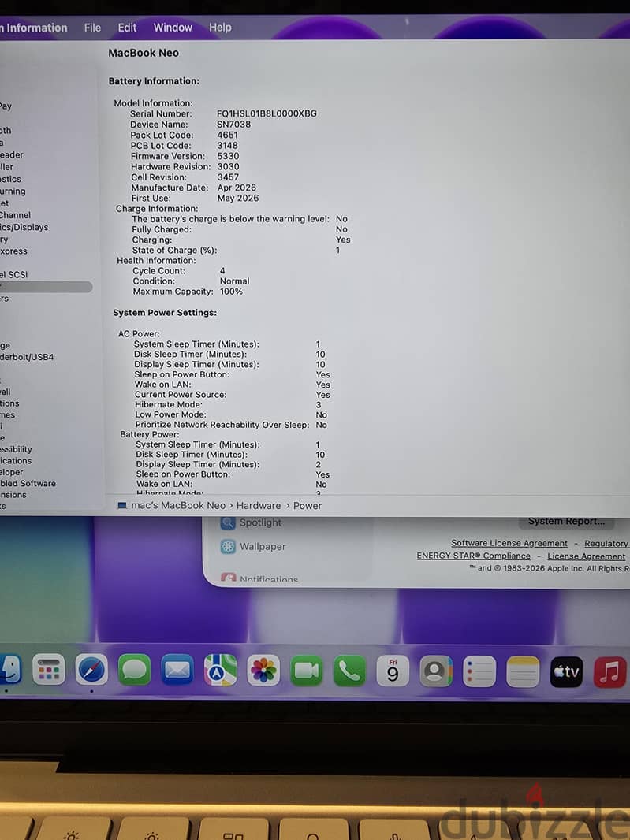The width and height of the screenshot is (630, 840).
Task: Open Software License Agreement link
Action: pyautogui.click(x=509, y=543)
